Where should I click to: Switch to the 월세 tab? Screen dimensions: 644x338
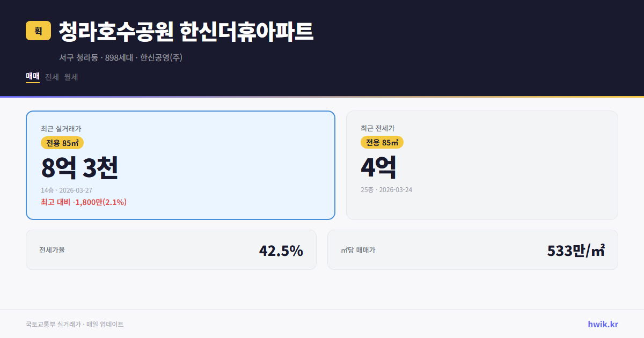click(x=70, y=77)
